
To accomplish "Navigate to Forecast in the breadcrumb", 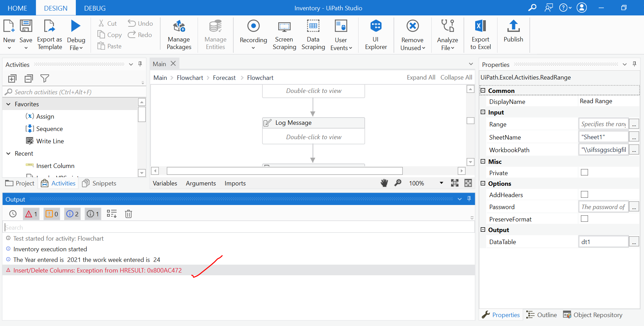I will [224, 78].
